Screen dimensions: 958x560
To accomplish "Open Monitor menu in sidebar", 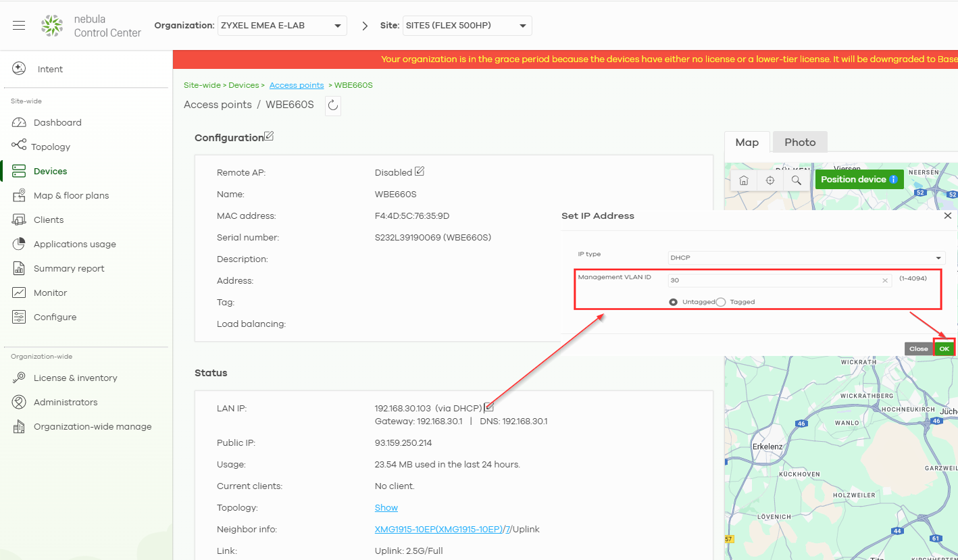I will 51,292.
